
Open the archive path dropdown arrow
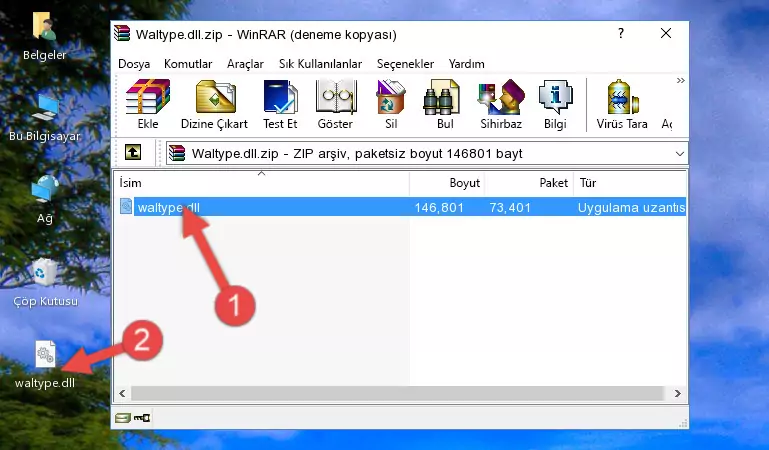point(679,154)
